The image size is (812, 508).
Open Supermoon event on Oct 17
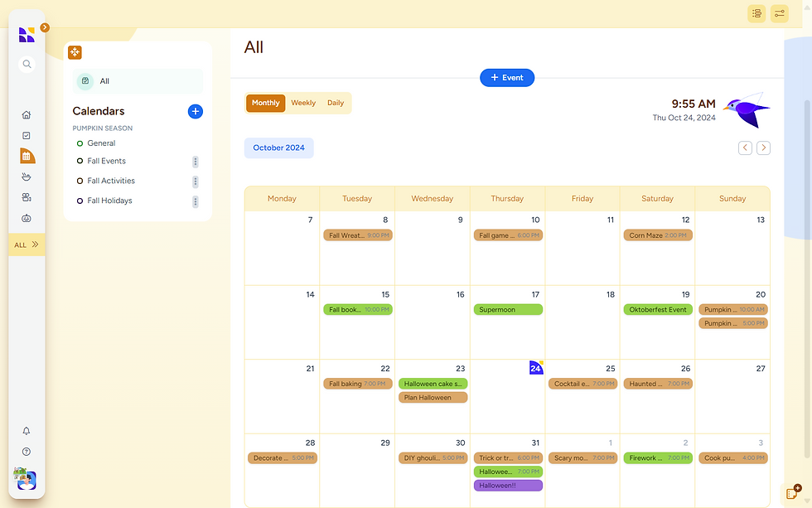point(508,310)
